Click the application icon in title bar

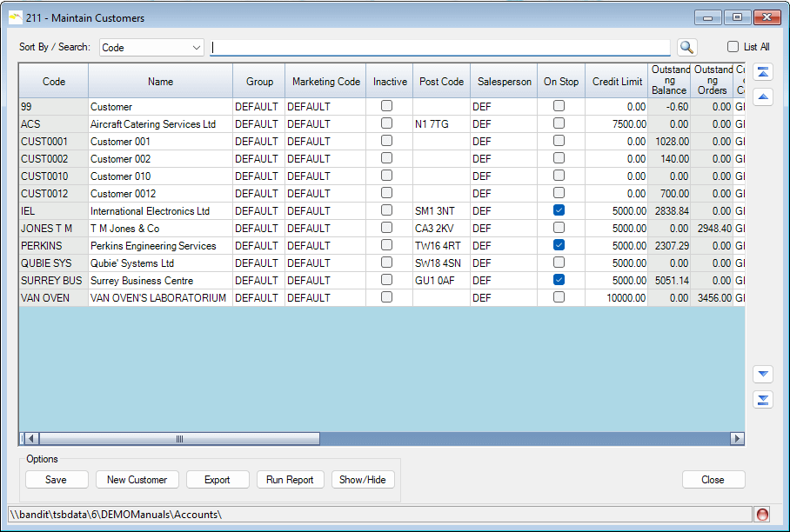click(x=16, y=17)
